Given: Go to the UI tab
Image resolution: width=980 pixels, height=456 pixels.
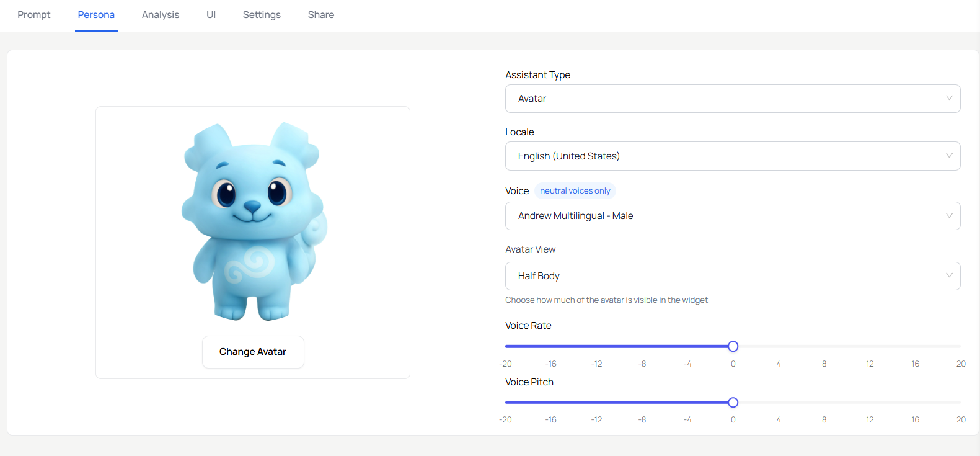Looking at the screenshot, I should [x=211, y=15].
